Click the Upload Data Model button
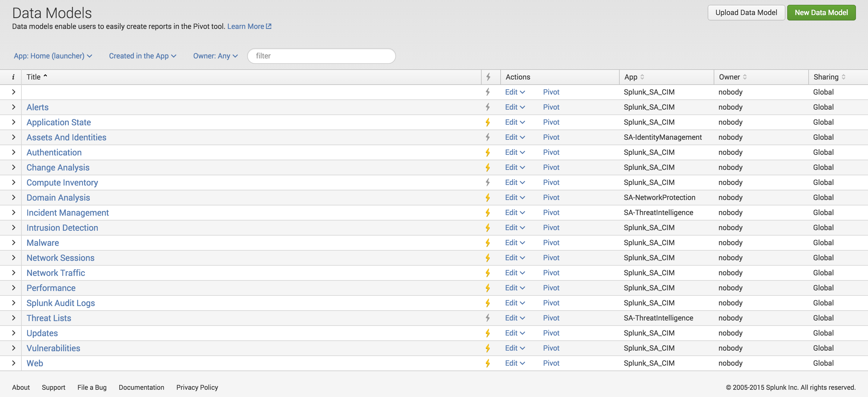 coord(746,13)
